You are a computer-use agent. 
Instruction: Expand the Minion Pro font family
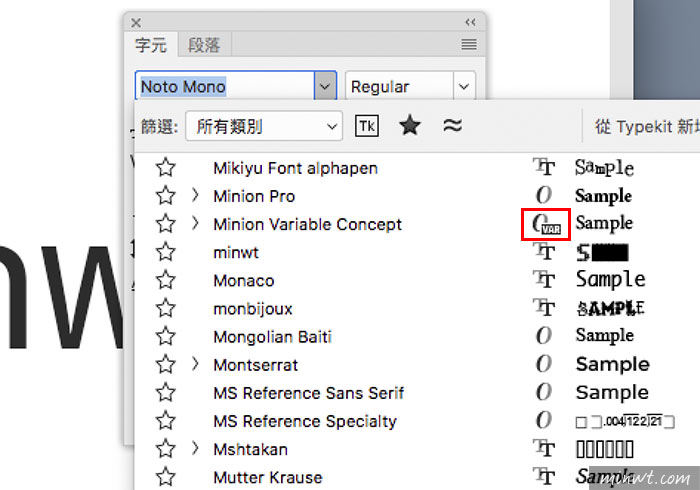coord(195,195)
